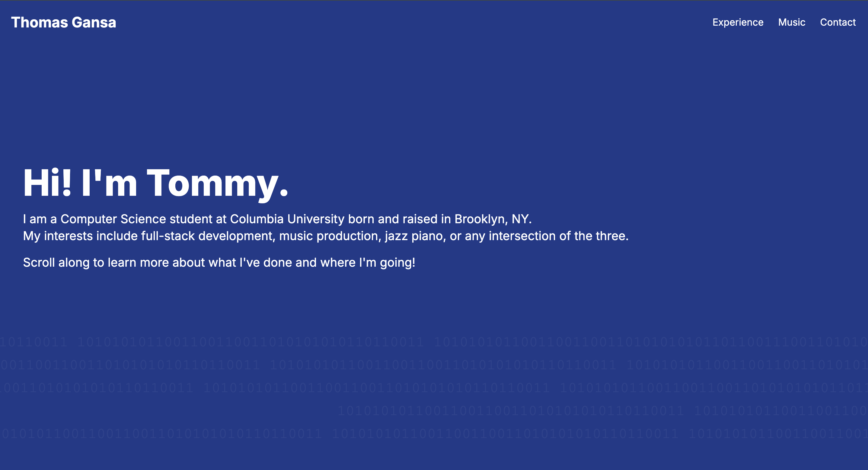Click the page logo in the top-left corner

click(x=64, y=22)
